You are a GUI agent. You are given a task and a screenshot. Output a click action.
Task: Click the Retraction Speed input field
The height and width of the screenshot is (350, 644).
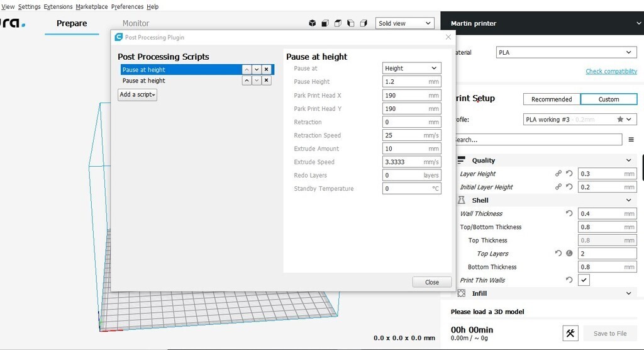coord(411,135)
